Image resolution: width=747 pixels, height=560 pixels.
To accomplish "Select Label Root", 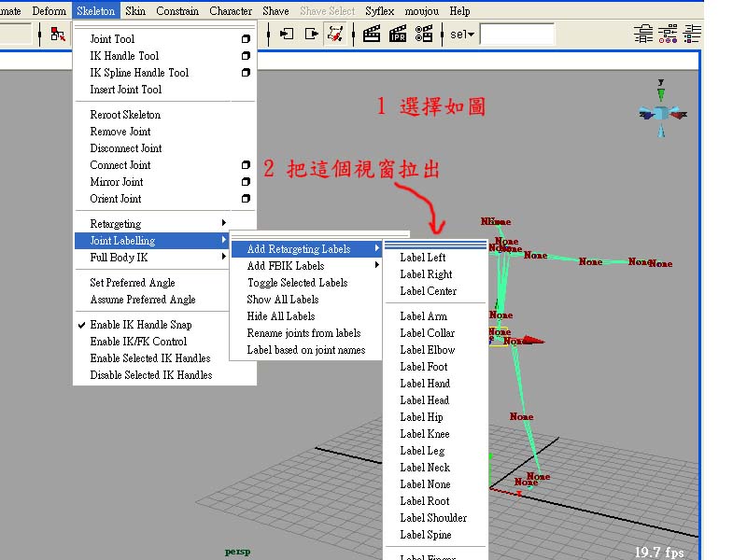I will (425, 500).
